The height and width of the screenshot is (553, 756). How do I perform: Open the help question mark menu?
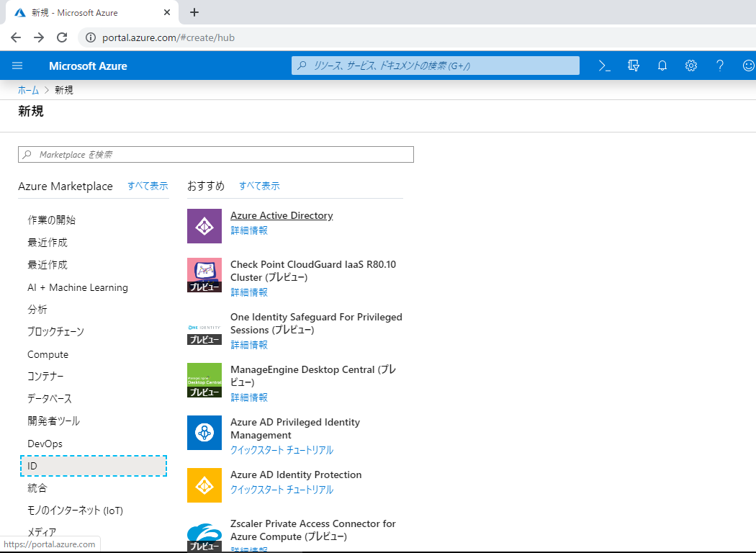click(720, 66)
